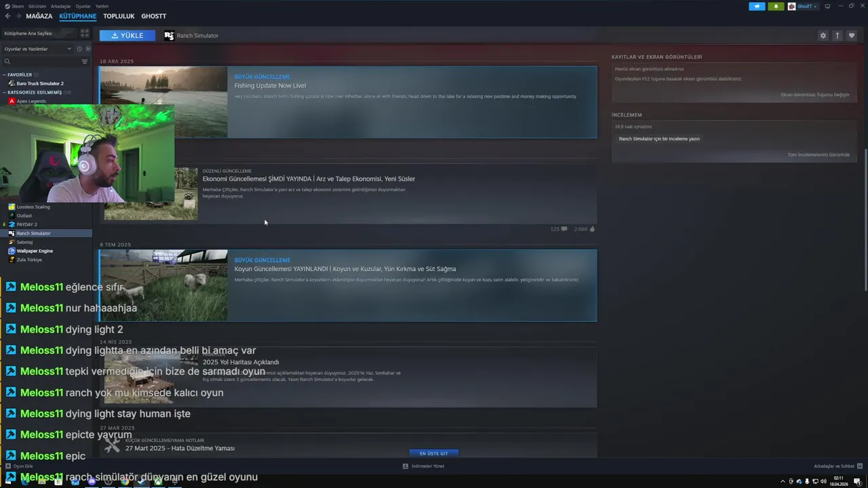Click the taskbar volume icon

pyautogui.click(x=823, y=481)
